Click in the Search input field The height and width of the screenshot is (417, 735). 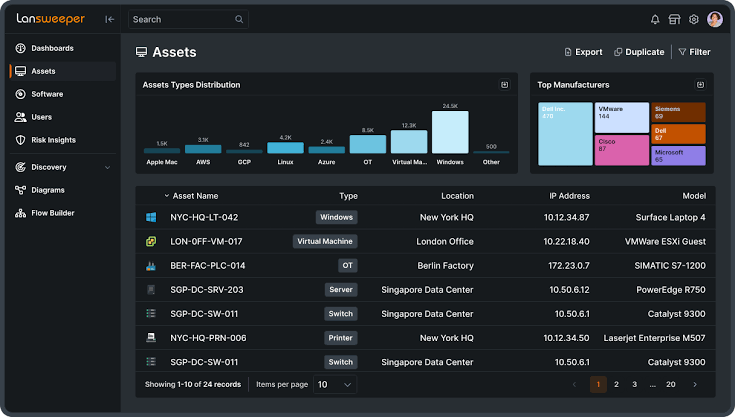[188, 19]
